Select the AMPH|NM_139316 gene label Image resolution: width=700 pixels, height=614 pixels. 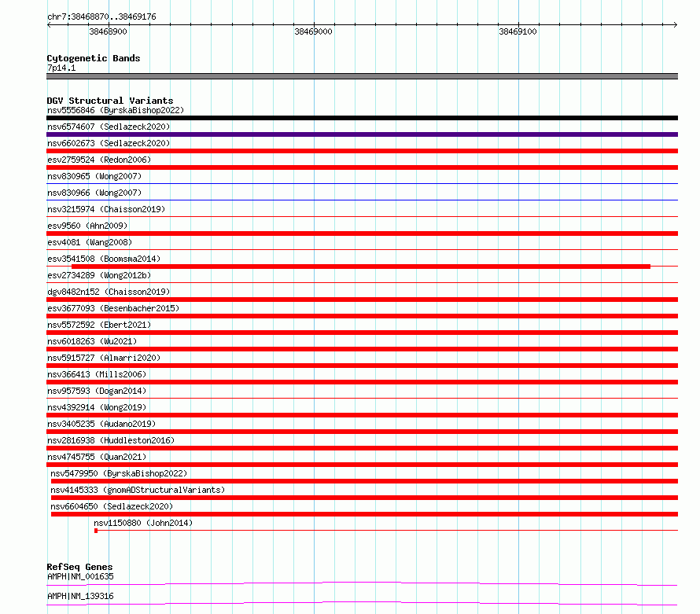[x=80, y=596]
